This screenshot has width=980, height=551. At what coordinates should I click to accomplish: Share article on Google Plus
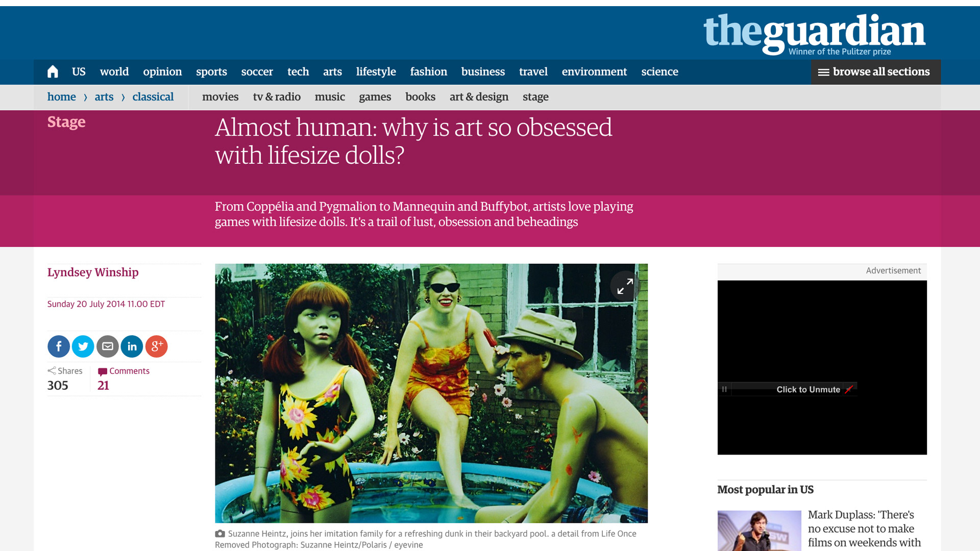coord(157,346)
